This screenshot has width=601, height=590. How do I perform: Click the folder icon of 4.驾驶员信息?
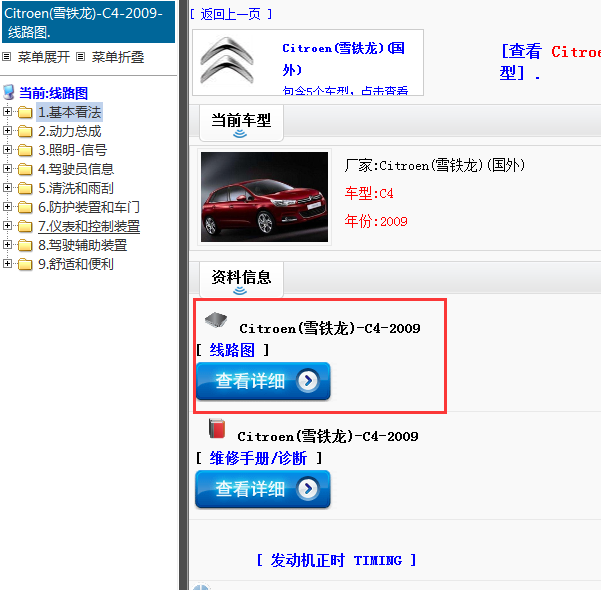click(x=25, y=169)
